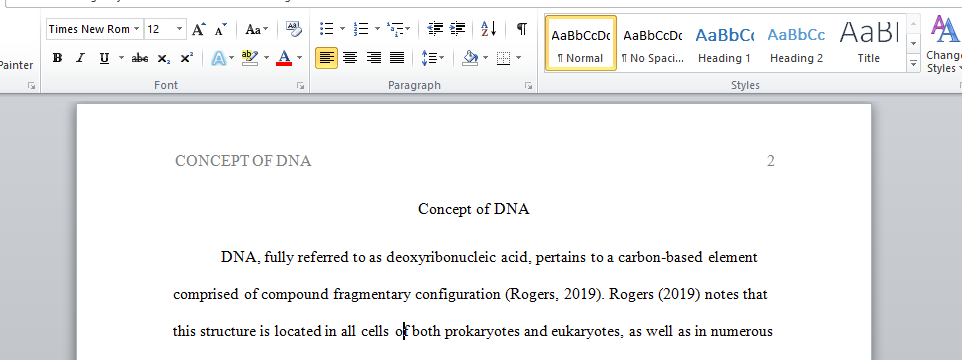Click the citation (Rogers, 2019)
This screenshot has width=962, height=360.
(555, 294)
